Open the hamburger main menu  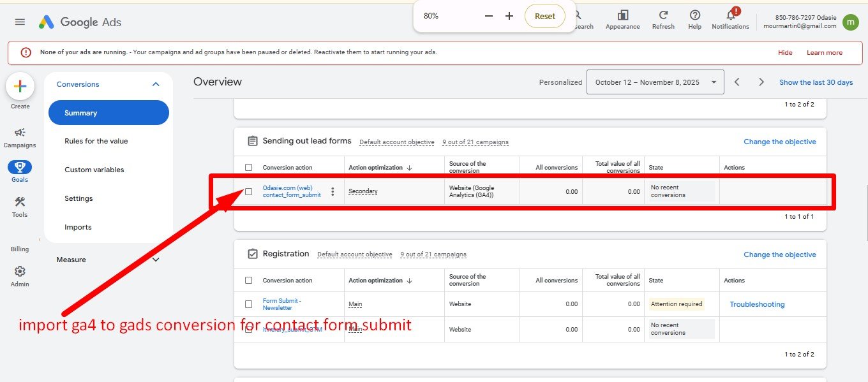pyautogui.click(x=20, y=22)
